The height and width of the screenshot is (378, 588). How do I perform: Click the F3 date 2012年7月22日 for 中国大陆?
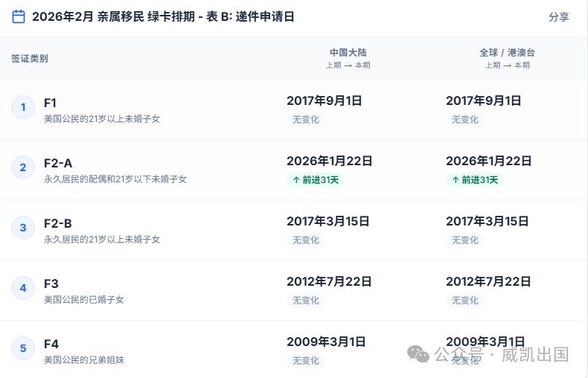pyautogui.click(x=329, y=282)
